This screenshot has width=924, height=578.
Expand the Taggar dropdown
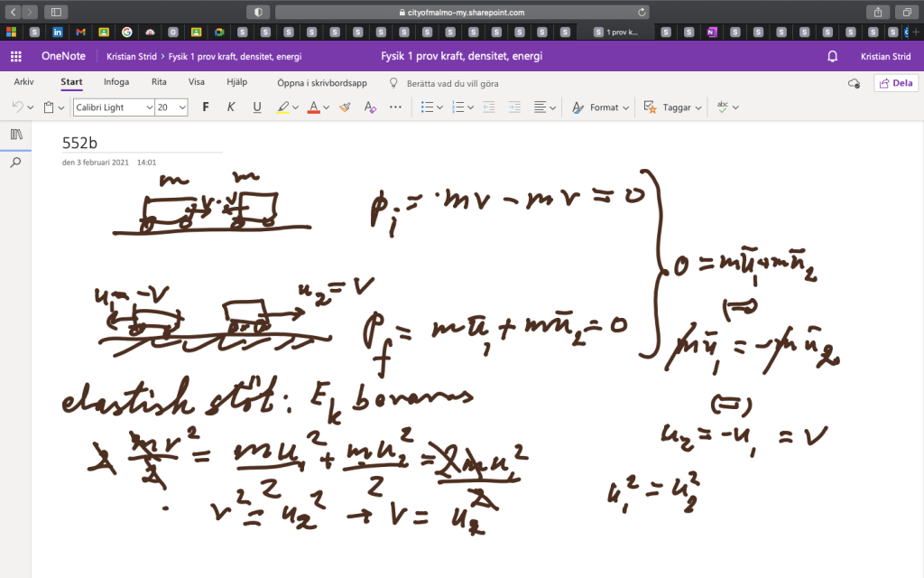click(698, 107)
